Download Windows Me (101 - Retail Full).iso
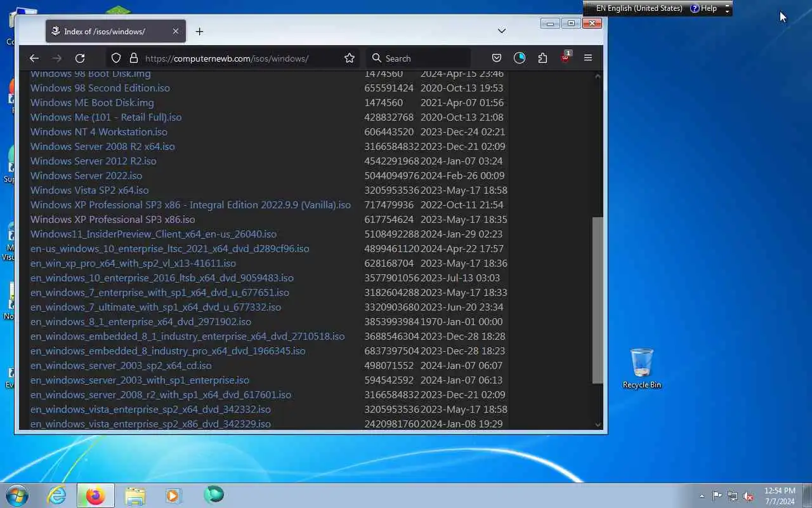Image resolution: width=812 pixels, height=508 pixels. (106, 117)
